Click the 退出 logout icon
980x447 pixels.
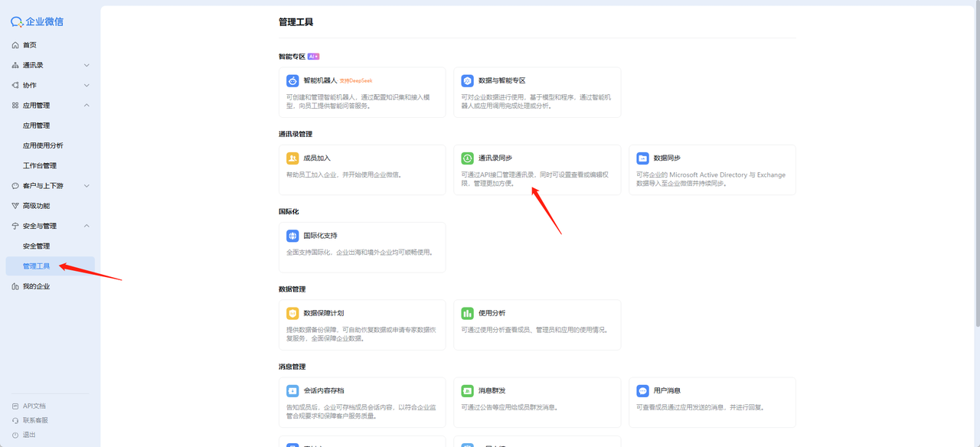click(15, 435)
